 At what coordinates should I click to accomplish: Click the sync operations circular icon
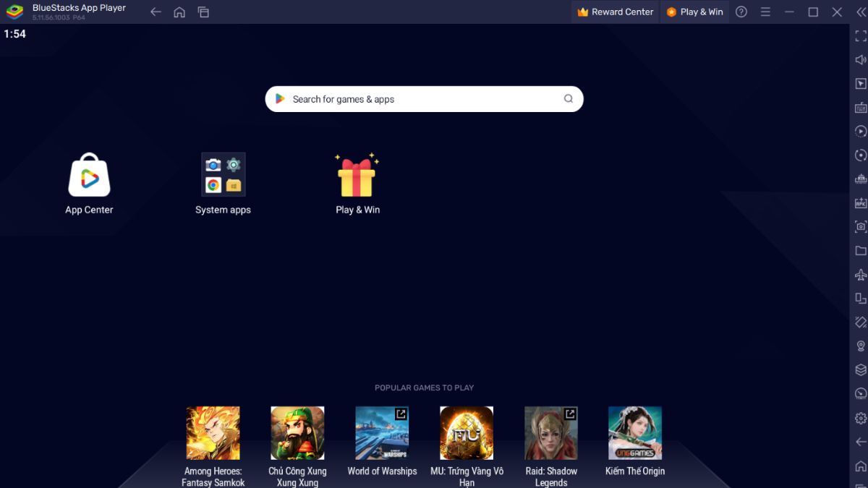[861, 155]
